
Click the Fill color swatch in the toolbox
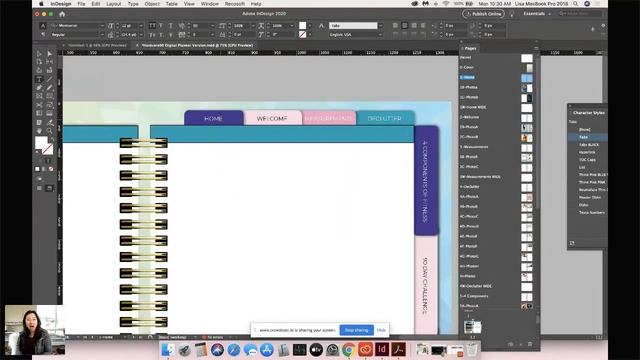click(x=41, y=143)
